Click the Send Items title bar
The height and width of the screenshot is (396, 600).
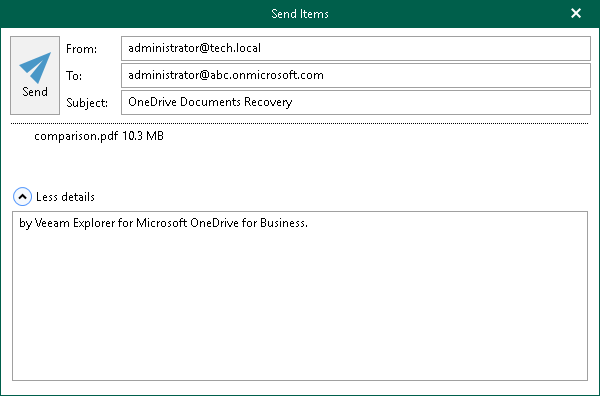[x=300, y=14]
